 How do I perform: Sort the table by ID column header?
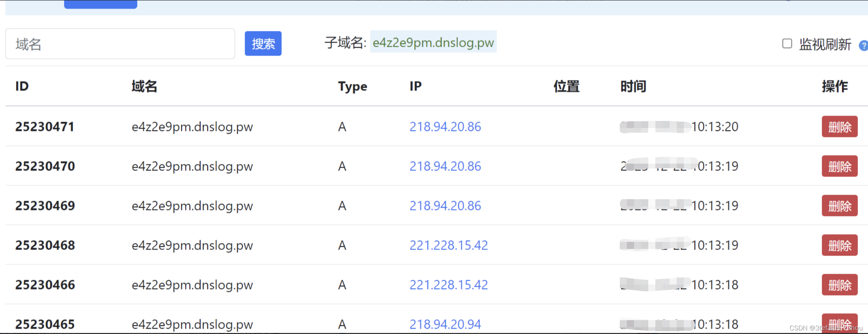[21, 86]
